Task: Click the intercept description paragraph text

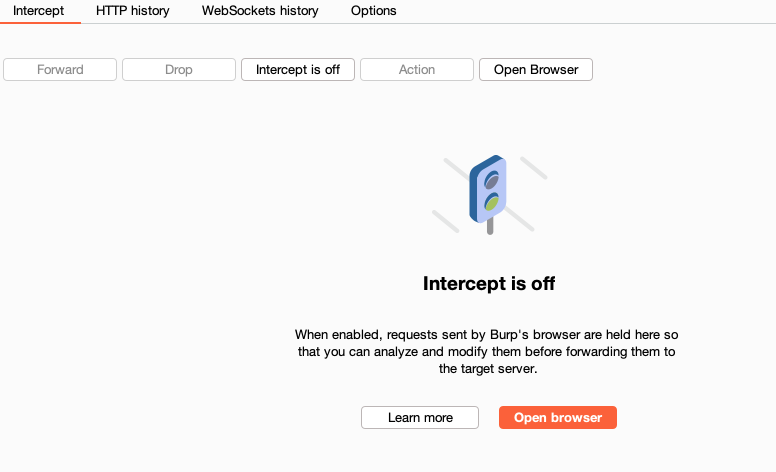Action: point(488,351)
